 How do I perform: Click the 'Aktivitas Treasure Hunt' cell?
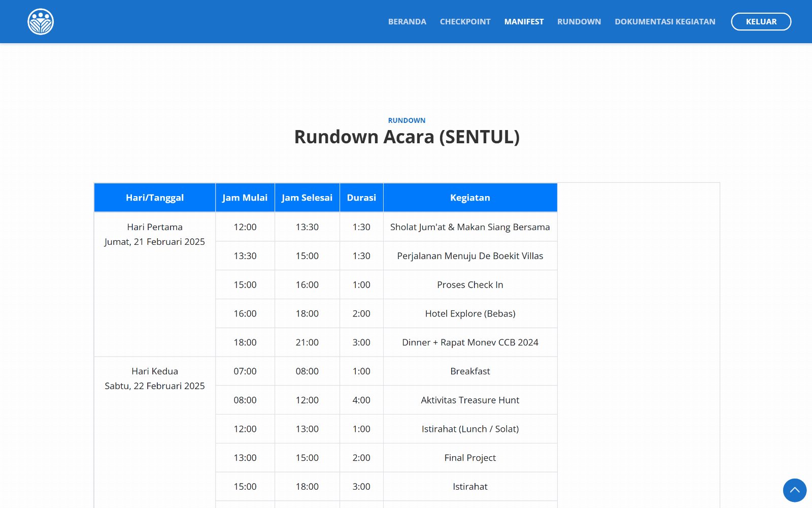tap(470, 400)
